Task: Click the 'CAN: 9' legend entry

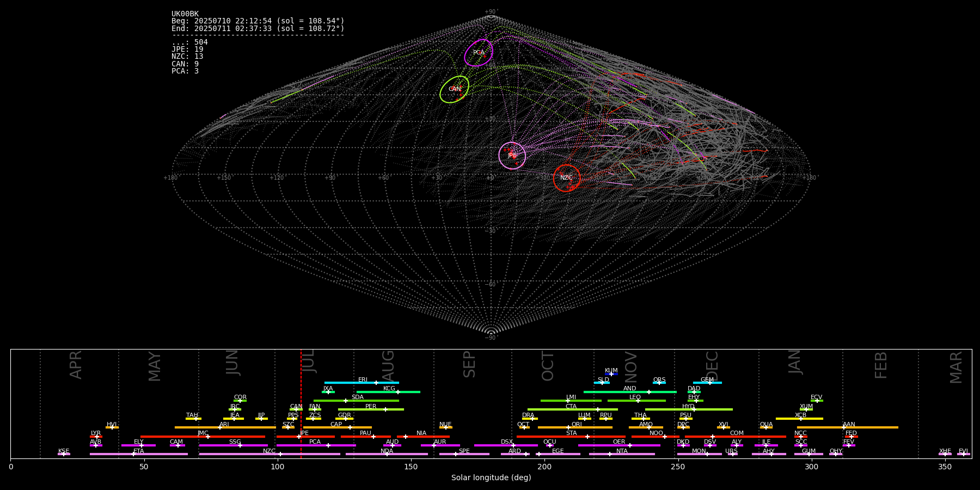Action: click(x=185, y=64)
